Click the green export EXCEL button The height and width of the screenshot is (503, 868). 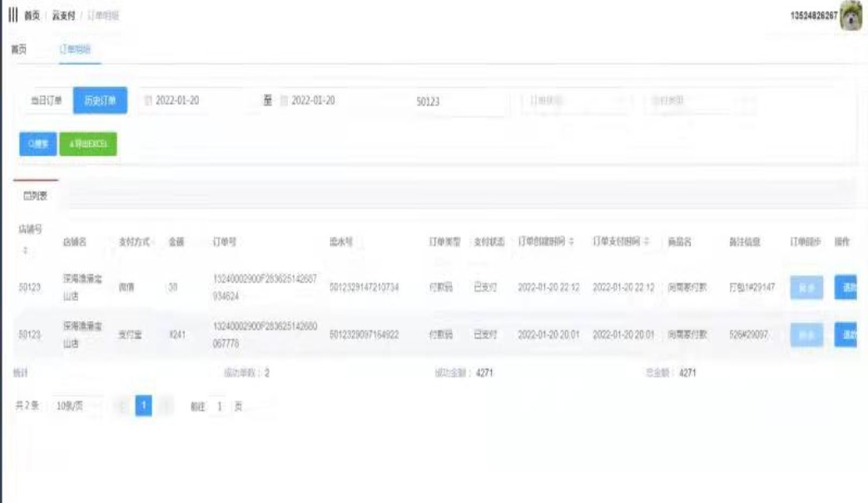coord(87,144)
